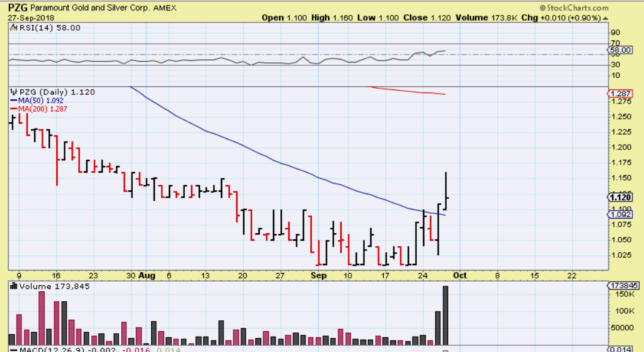Click the 1.175 price axis label
Viewport: 644px width, 352px height.
click(x=621, y=163)
